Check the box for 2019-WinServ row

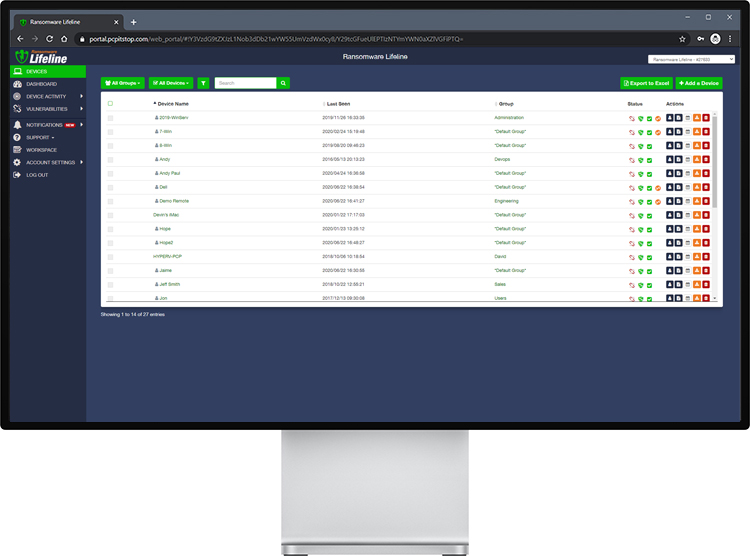(110, 118)
